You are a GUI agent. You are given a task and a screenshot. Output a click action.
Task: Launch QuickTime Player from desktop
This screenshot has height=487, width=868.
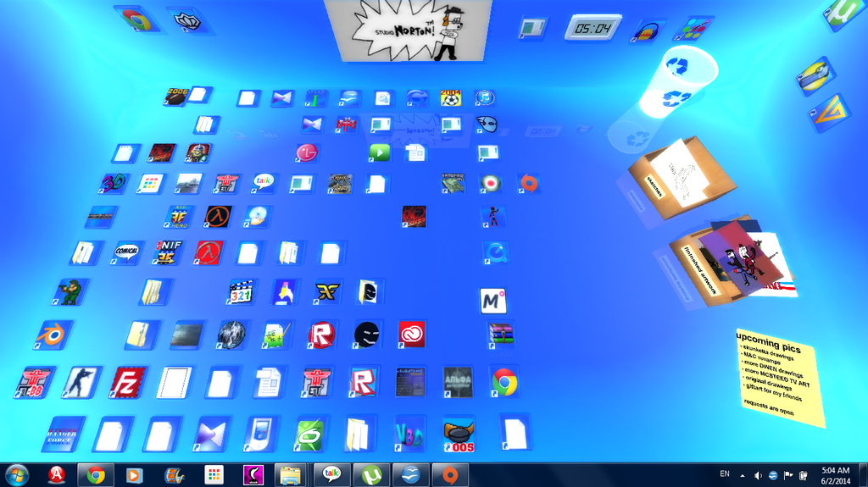click(x=494, y=253)
